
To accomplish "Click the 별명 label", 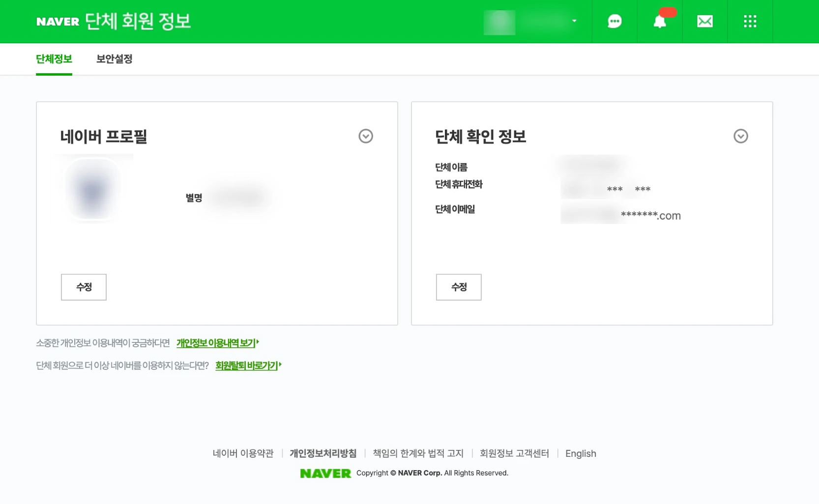I will coord(194,198).
